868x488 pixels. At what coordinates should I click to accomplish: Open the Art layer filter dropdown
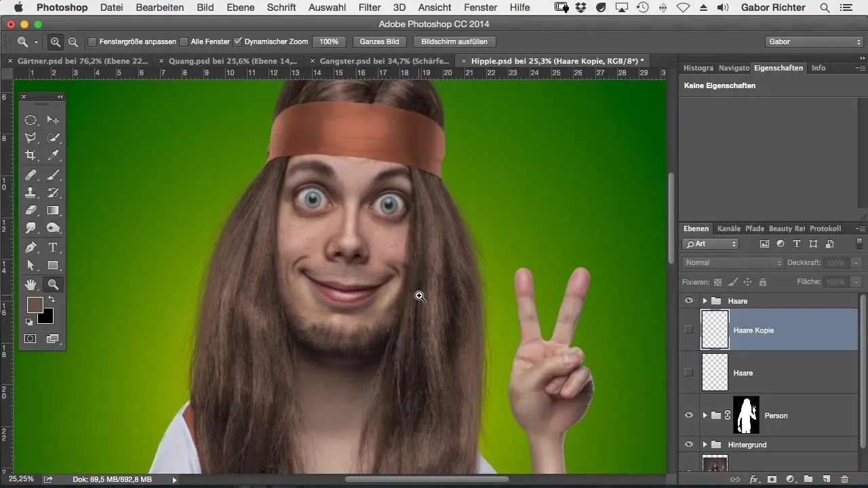tap(711, 244)
